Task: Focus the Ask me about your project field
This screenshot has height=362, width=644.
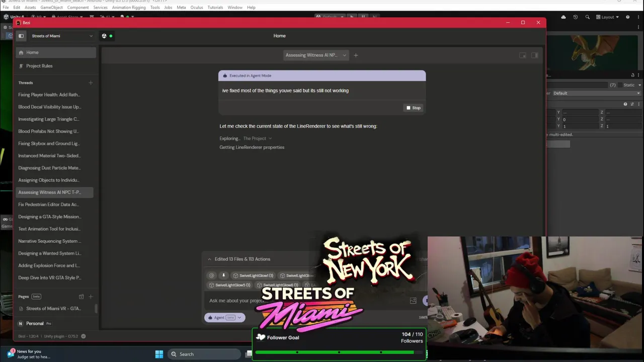Action: point(308,301)
